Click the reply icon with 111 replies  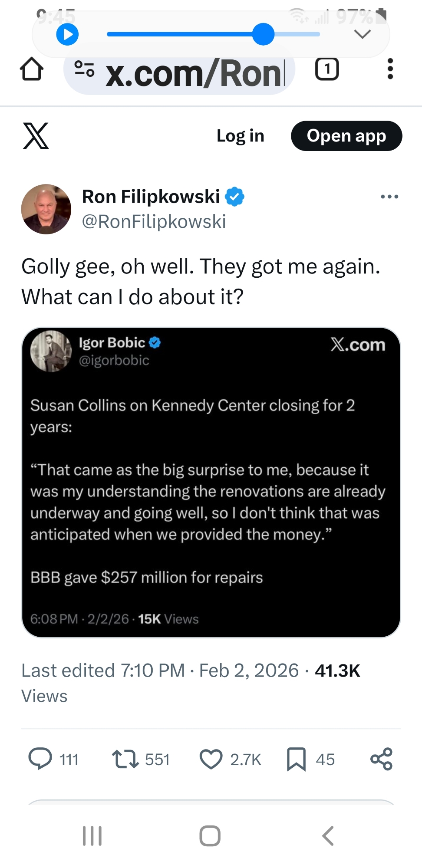40,759
